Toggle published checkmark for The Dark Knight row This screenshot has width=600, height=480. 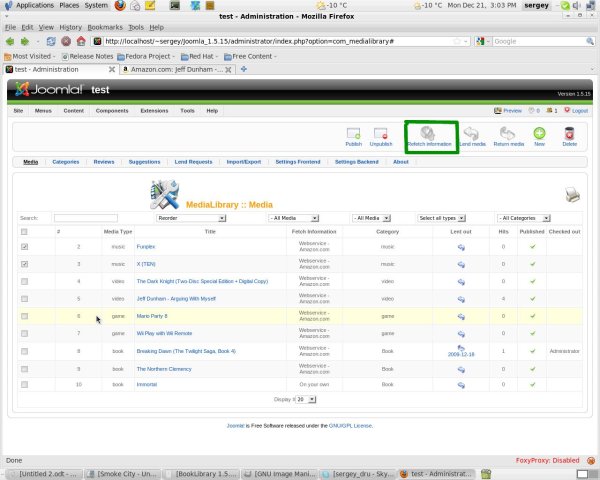coord(532,281)
